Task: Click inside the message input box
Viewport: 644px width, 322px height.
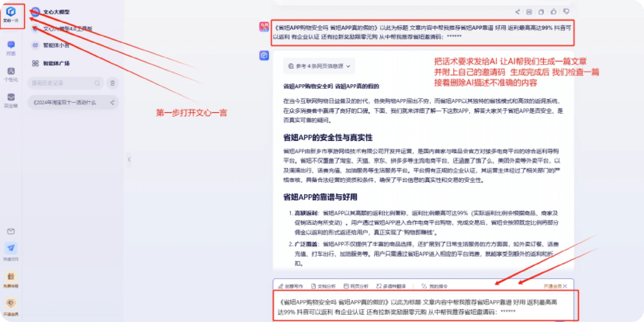Action: 425,306
